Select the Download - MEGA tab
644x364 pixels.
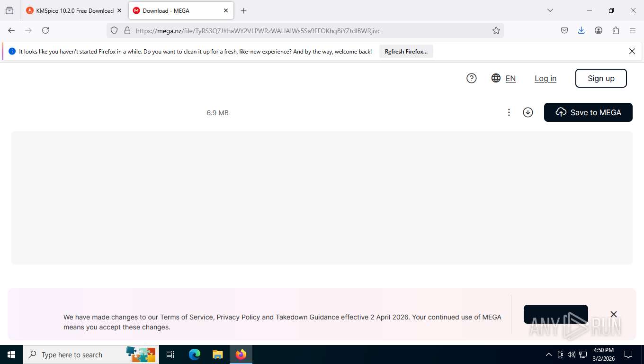coord(181,10)
